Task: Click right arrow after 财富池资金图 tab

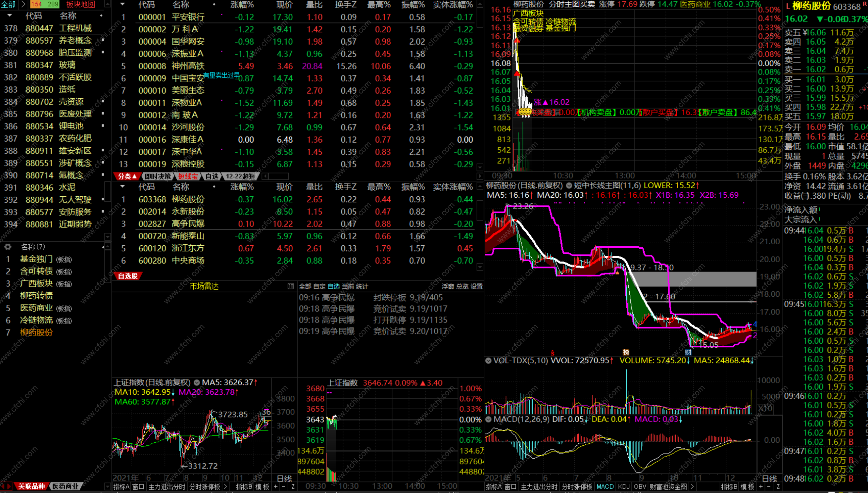Action: pos(692,487)
